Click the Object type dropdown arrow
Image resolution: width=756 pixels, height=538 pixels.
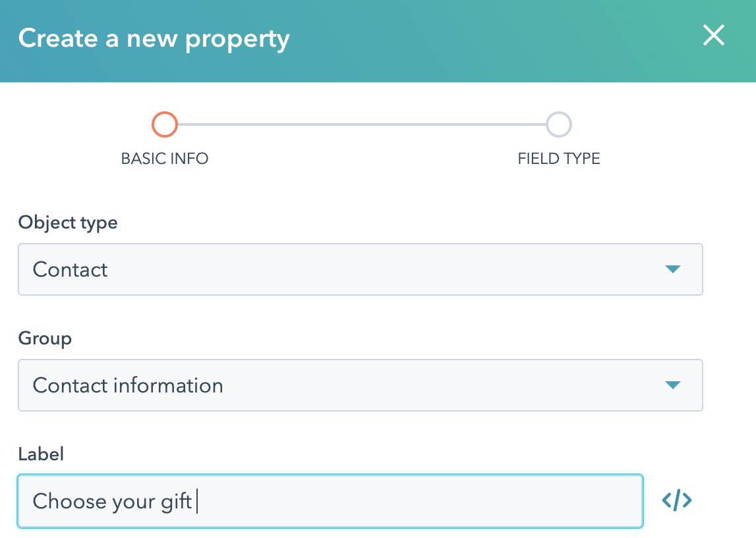point(672,269)
